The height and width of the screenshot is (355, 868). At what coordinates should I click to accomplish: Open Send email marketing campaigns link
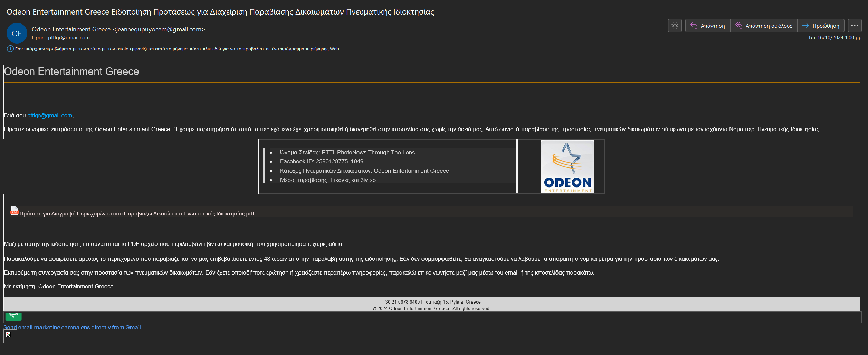coord(72,327)
